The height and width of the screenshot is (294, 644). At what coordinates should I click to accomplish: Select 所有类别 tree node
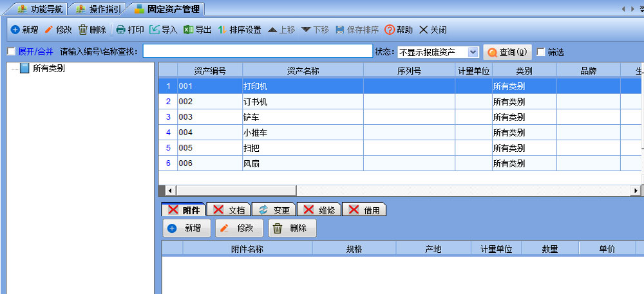(x=48, y=68)
